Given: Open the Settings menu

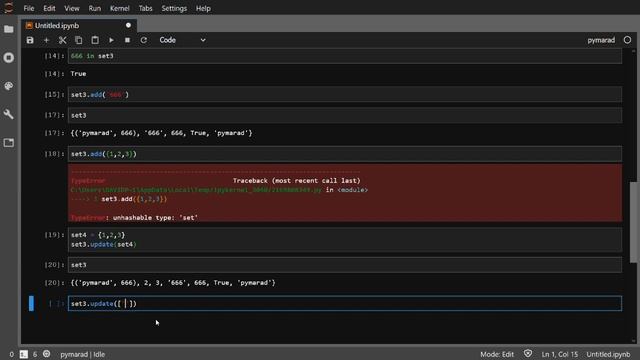Looking at the screenshot, I should (174, 8).
